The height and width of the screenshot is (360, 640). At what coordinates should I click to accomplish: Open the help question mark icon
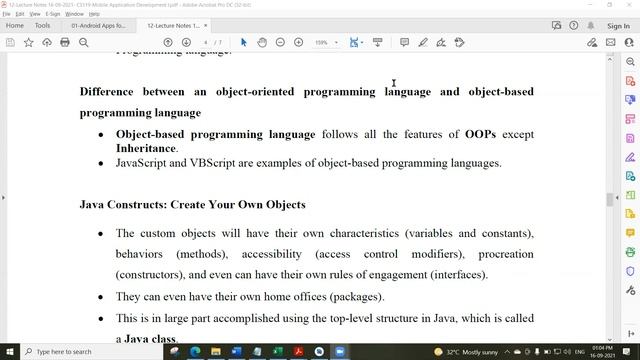coord(573,25)
